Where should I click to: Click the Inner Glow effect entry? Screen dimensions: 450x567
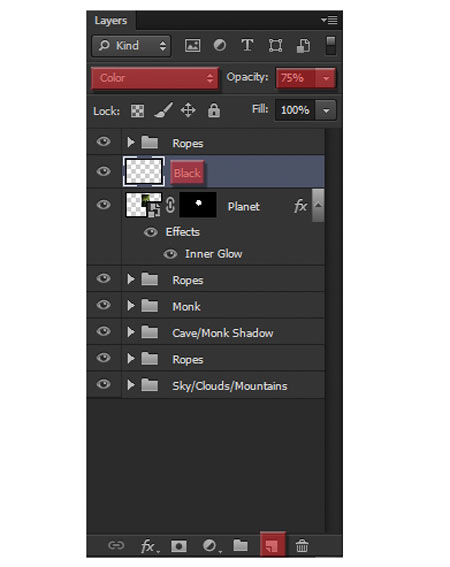point(213,254)
